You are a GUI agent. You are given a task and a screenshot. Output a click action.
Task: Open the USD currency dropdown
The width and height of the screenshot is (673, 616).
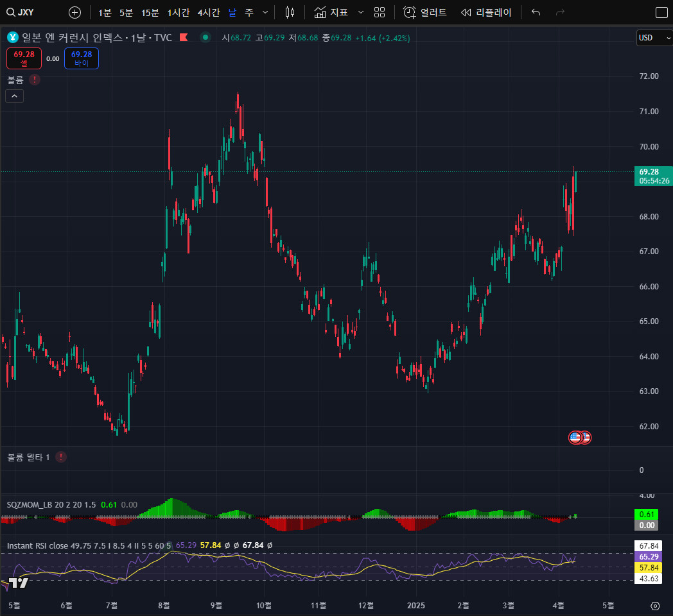pos(651,38)
